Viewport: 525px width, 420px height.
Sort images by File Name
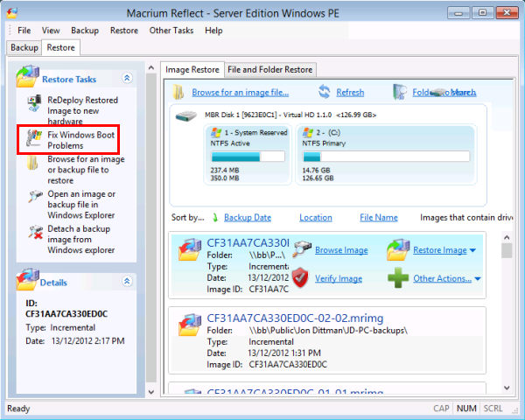click(379, 218)
